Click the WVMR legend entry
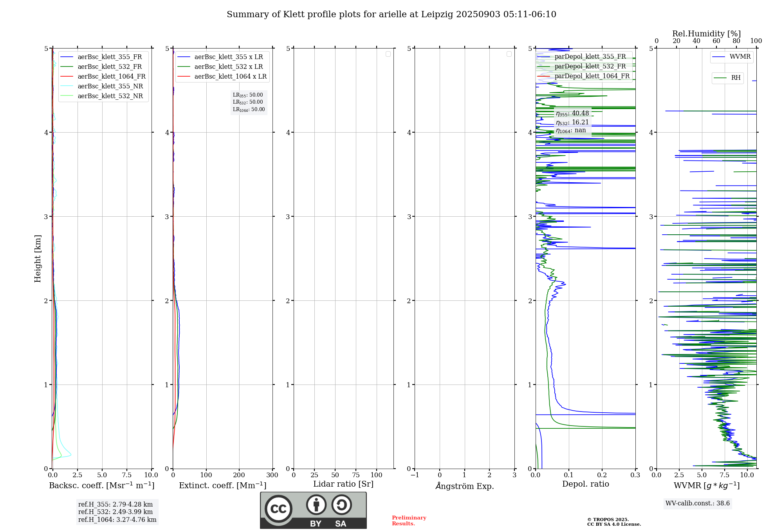Screen dimensions: 783x532 [x=740, y=57]
